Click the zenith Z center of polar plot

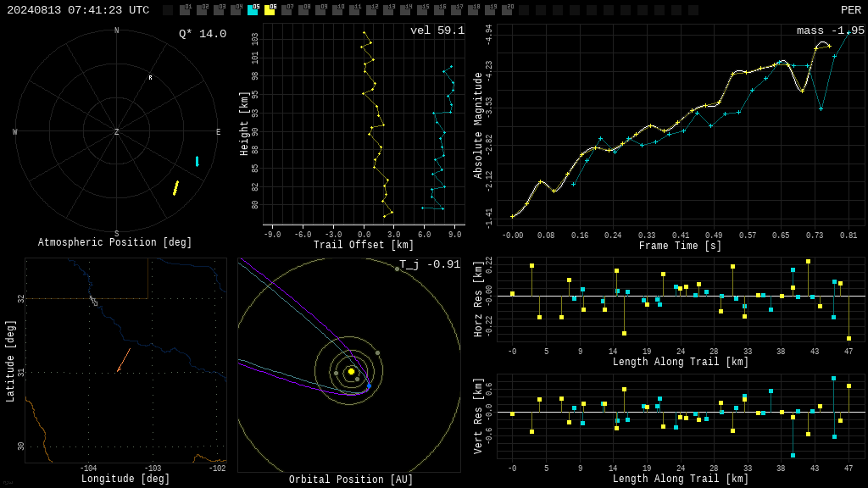[x=116, y=131]
